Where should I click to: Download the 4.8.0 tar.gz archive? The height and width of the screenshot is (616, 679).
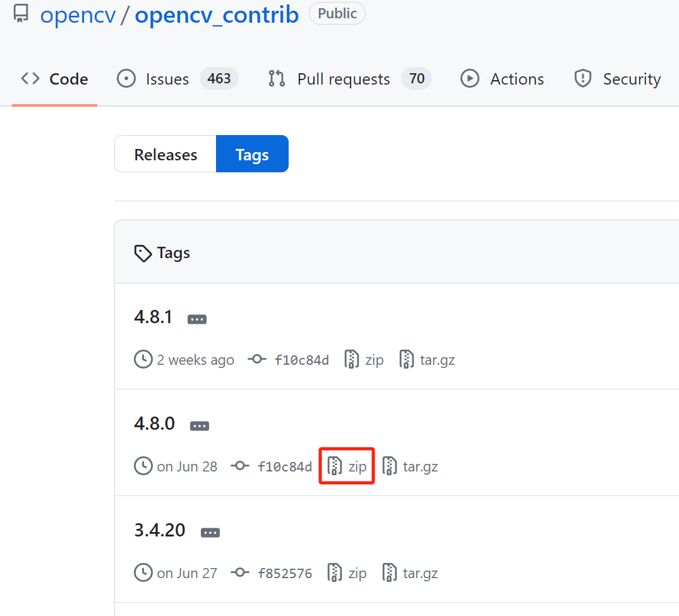click(x=410, y=466)
